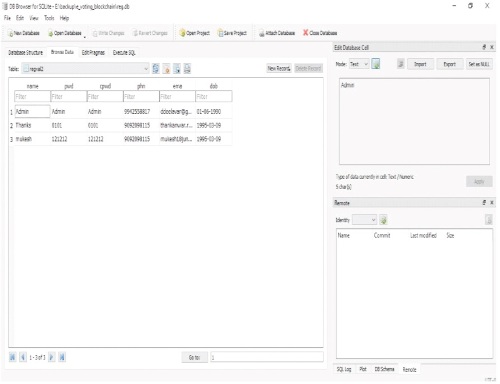Select the DB Schema tab at bottom

tap(384, 369)
